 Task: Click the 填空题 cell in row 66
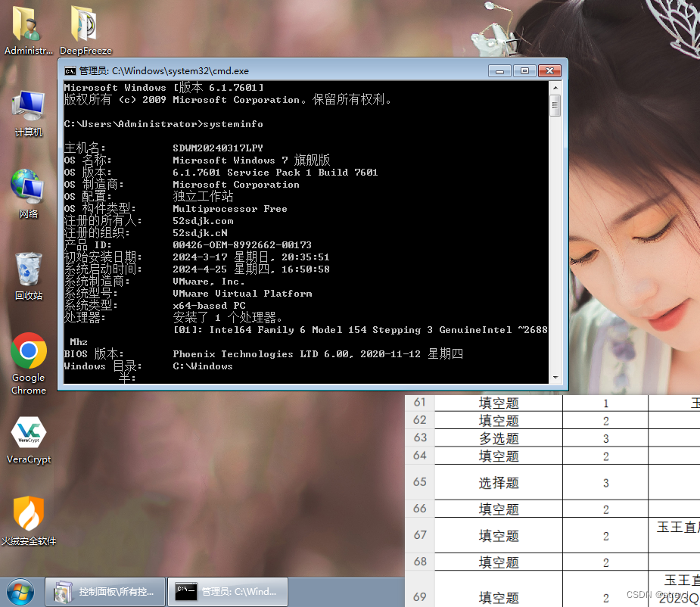tap(499, 509)
